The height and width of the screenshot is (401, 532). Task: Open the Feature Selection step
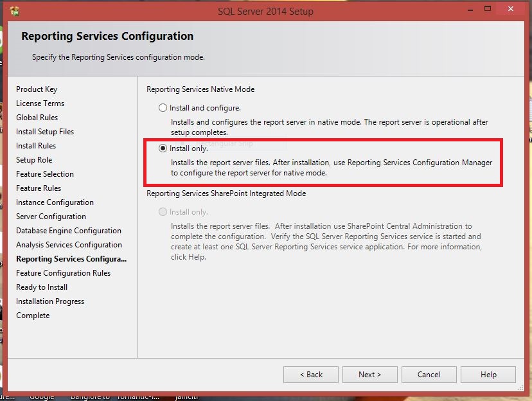45,174
